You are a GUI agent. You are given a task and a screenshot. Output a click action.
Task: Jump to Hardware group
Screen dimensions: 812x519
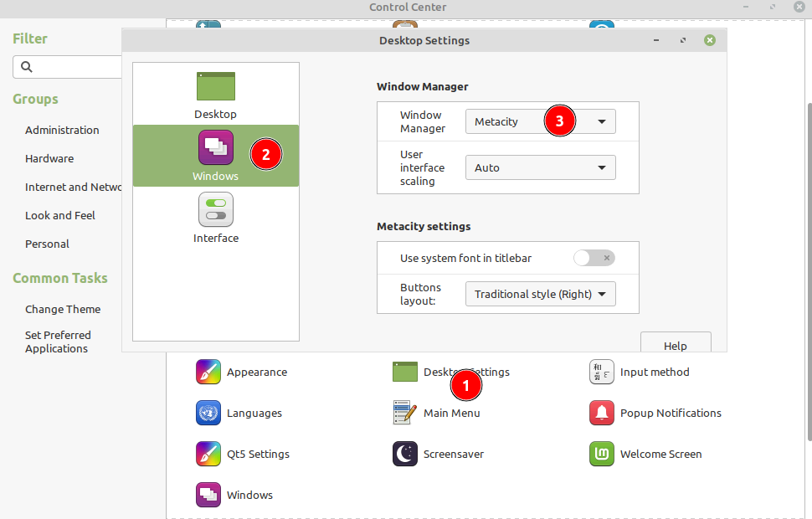(49, 158)
